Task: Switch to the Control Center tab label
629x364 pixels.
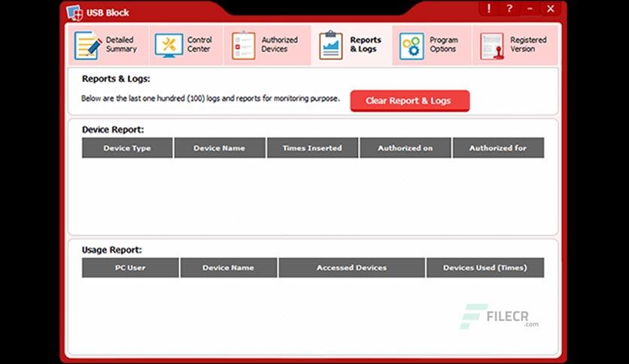Action: click(199, 44)
